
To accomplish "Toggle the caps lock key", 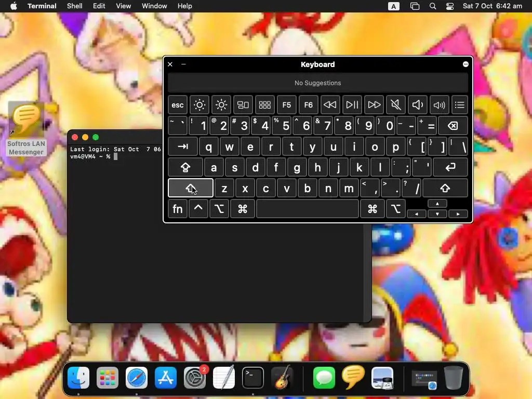I will (185, 167).
